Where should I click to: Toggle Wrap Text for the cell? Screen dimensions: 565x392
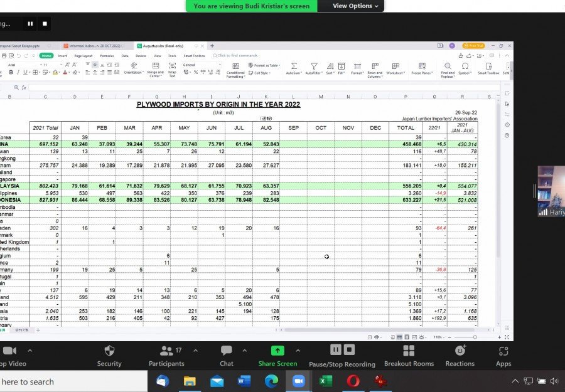coord(172,70)
